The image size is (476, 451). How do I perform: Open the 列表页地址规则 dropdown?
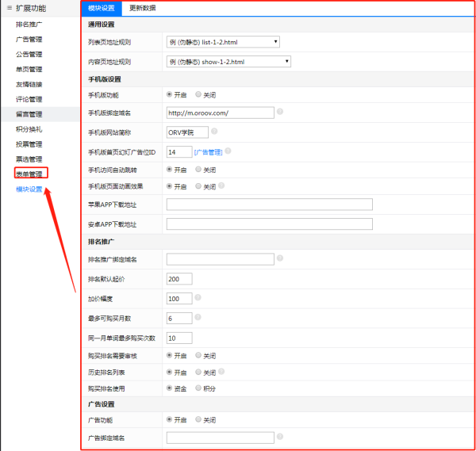(x=223, y=42)
